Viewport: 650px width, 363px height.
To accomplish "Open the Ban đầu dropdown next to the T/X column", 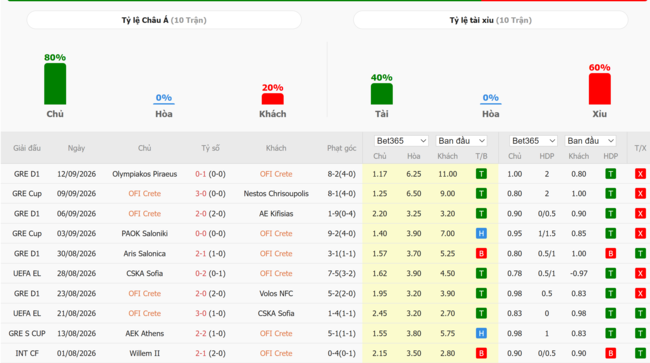I will (x=590, y=141).
